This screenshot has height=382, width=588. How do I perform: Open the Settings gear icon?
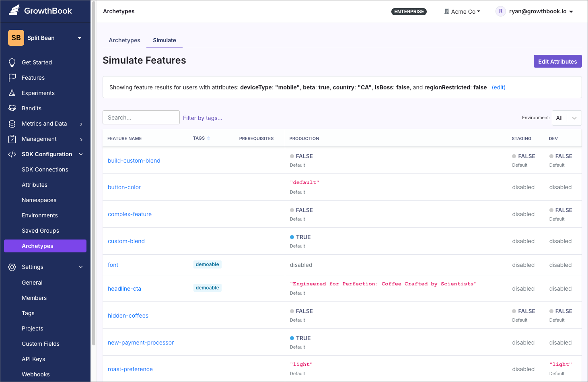[x=12, y=266]
